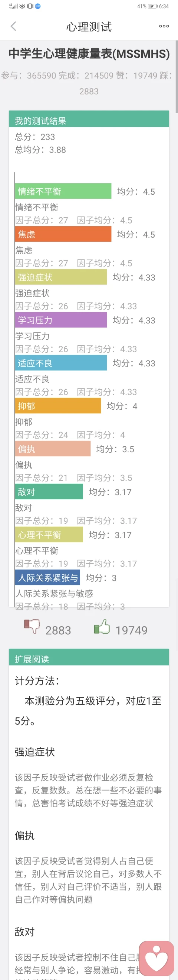Click the vertical scrollbar on right edge

(177, 76)
